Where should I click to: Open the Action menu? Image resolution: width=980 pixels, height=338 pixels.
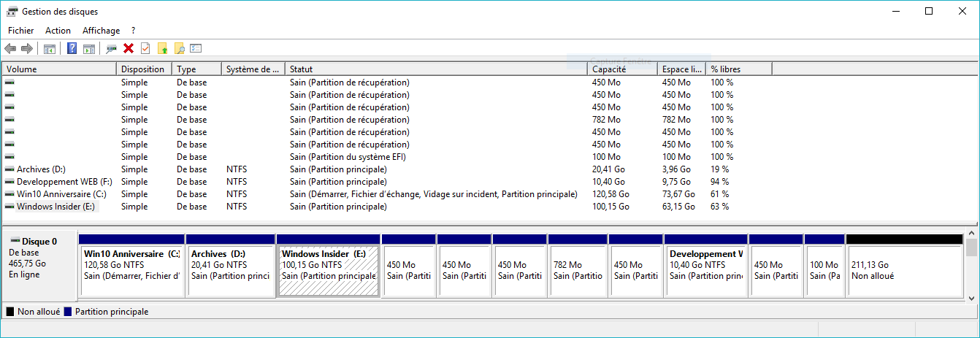tap(58, 31)
